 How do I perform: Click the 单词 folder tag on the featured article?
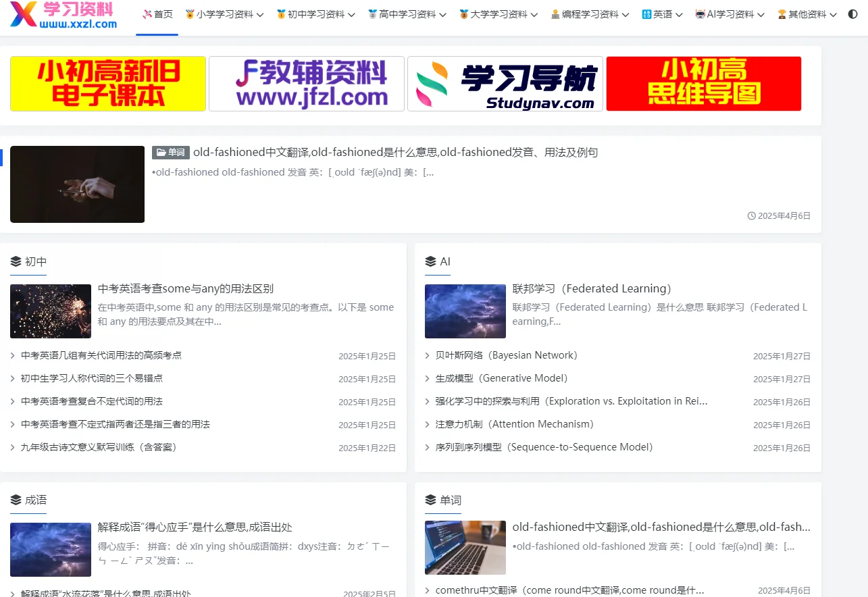tap(170, 151)
